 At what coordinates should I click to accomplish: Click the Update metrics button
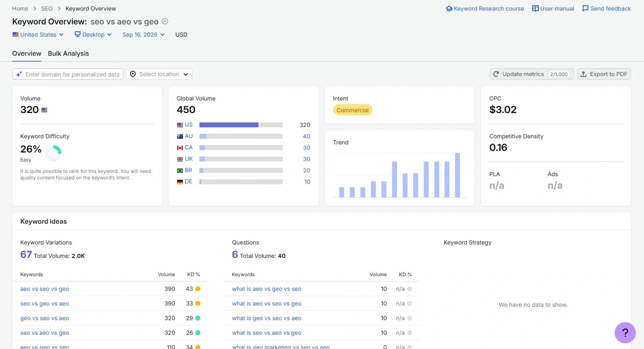click(531, 74)
